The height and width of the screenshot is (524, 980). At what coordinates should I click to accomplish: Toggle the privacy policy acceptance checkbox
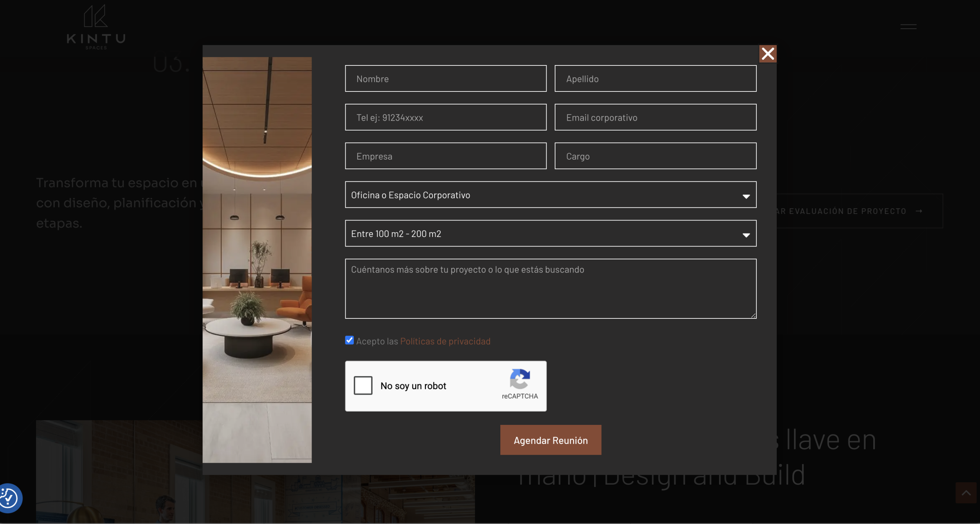pyautogui.click(x=349, y=340)
